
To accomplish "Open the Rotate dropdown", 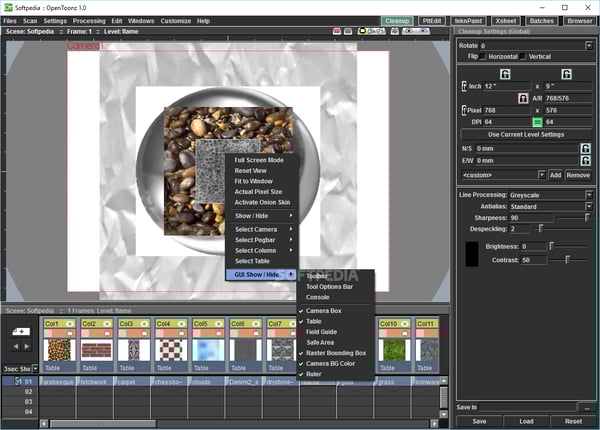I will [589, 46].
